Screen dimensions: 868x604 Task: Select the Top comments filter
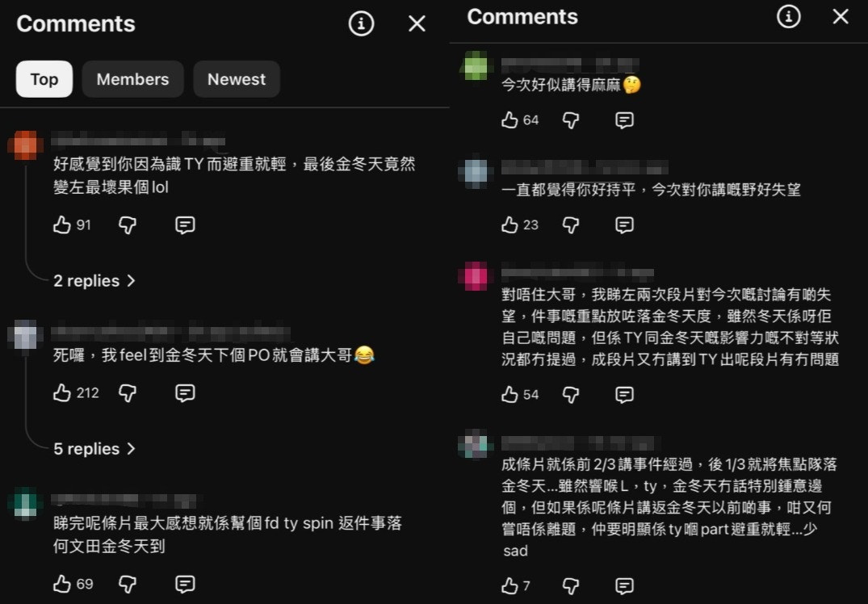click(x=44, y=79)
